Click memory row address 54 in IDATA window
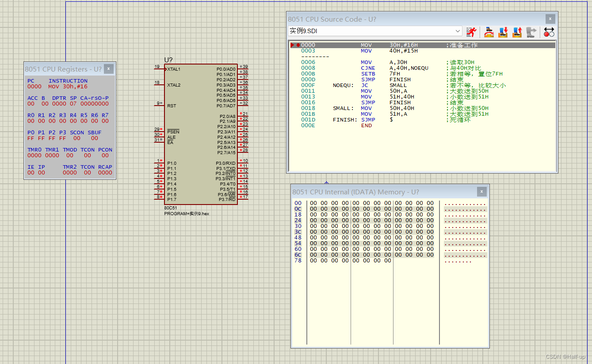Viewport: 592px width, 364px height. click(x=298, y=243)
